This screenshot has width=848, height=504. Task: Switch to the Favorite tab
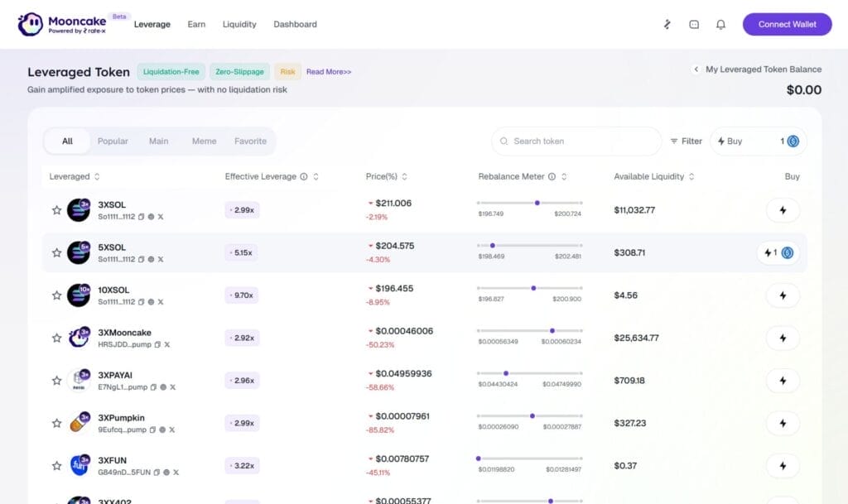click(x=250, y=141)
